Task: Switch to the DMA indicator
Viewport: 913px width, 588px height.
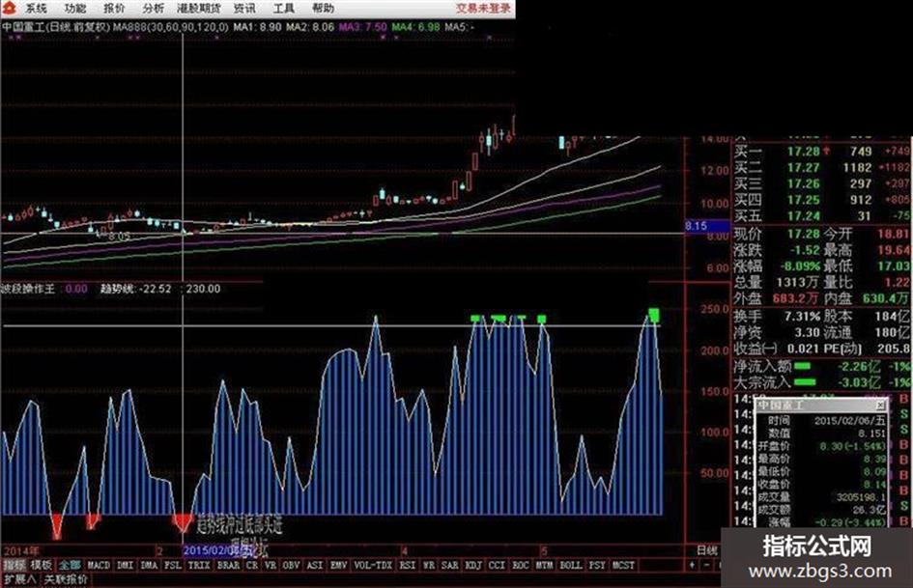Action: [x=149, y=565]
